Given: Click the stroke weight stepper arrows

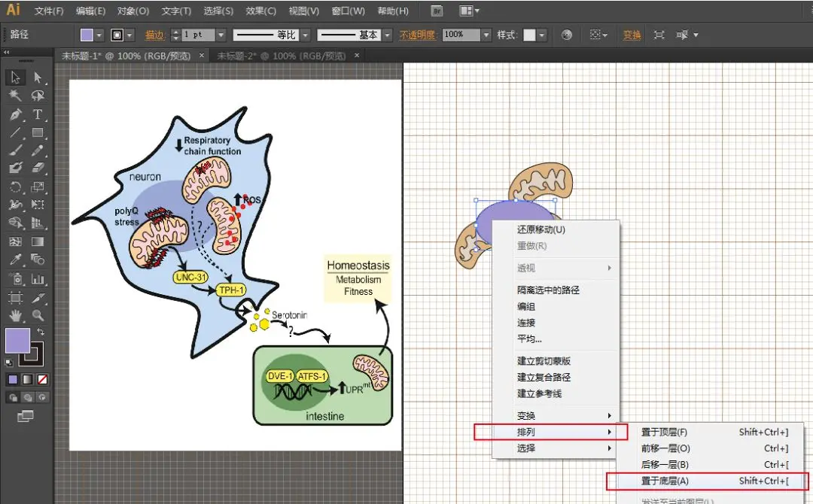Looking at the screenshot, I should click(x=175, y=35).
